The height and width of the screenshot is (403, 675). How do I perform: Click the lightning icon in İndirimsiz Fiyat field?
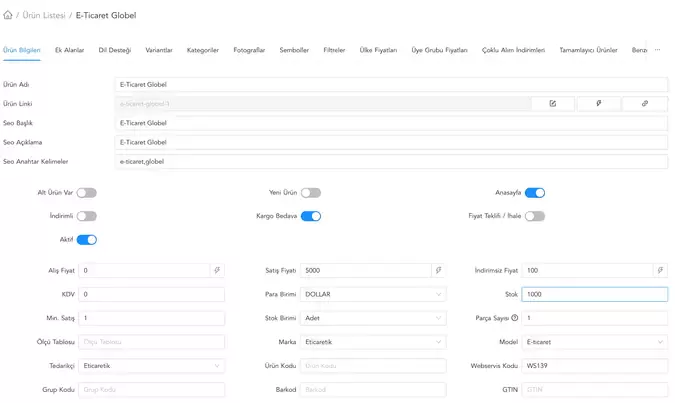tap(660, 270)
